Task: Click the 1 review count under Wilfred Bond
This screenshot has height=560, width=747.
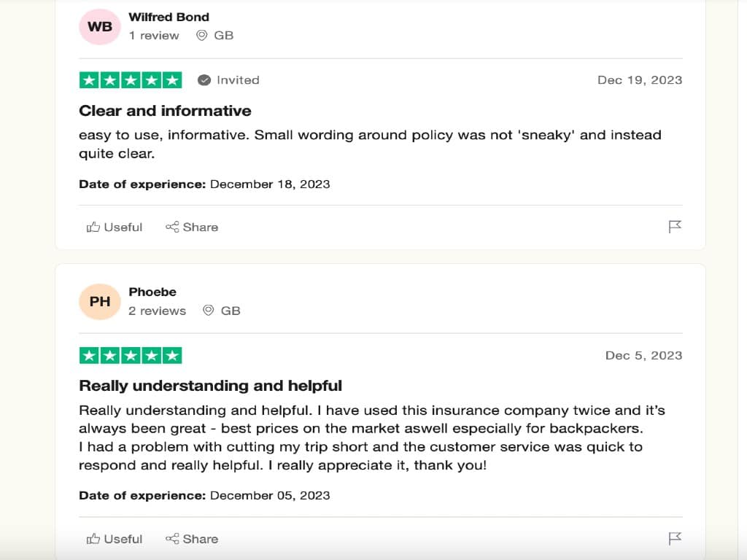Action: pos(154,35)
